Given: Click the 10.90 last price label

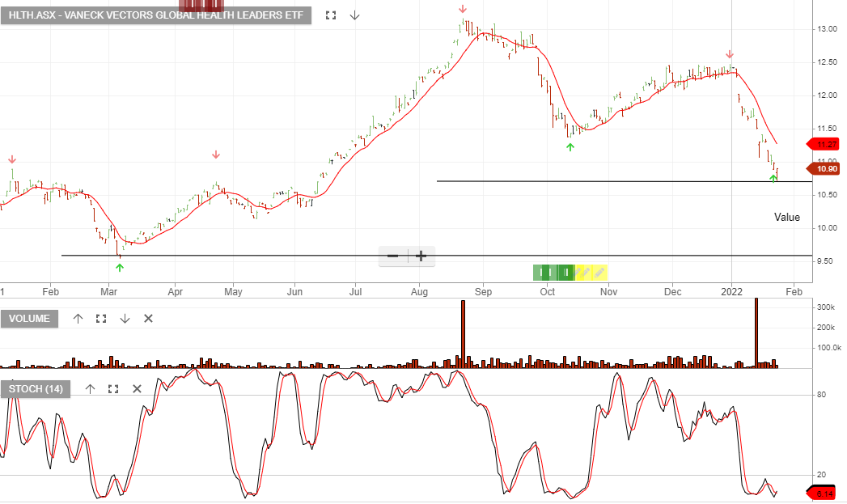Looking at the screenshot, I should pos(824,168).
